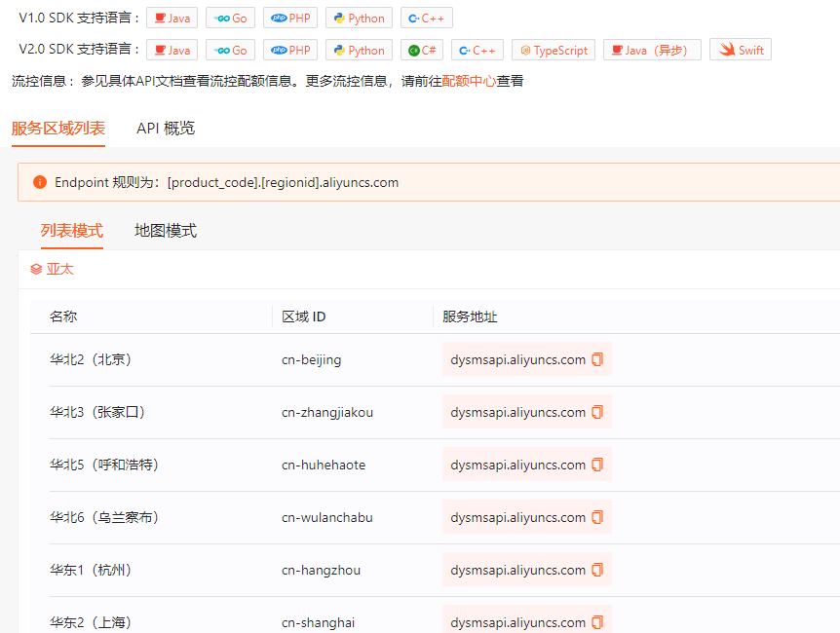840x633 pixels.
Task: Select the Swift SDK badge
Action: click(740, 50)
